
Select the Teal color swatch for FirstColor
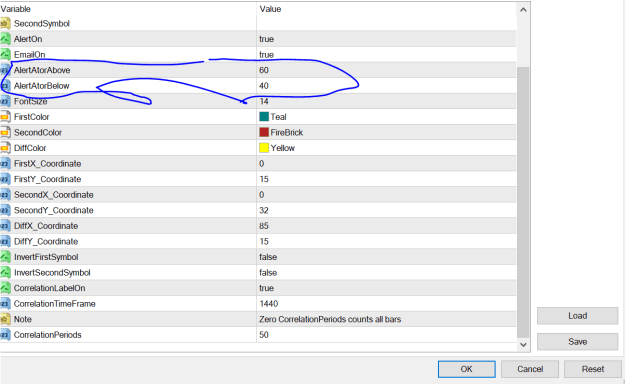pyautogui.click(x=264, y=116)
